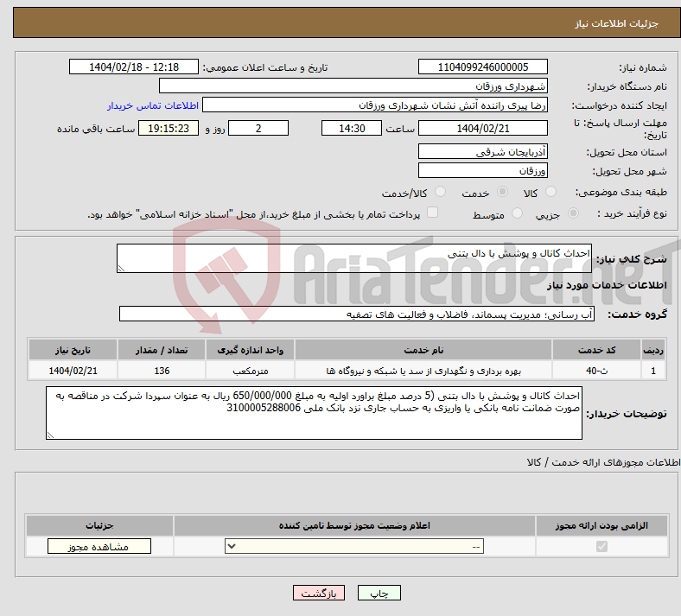Click the تاریخ نیاز column header
The width and height of the screenshot is (681, 616).
tap(73, 350)
